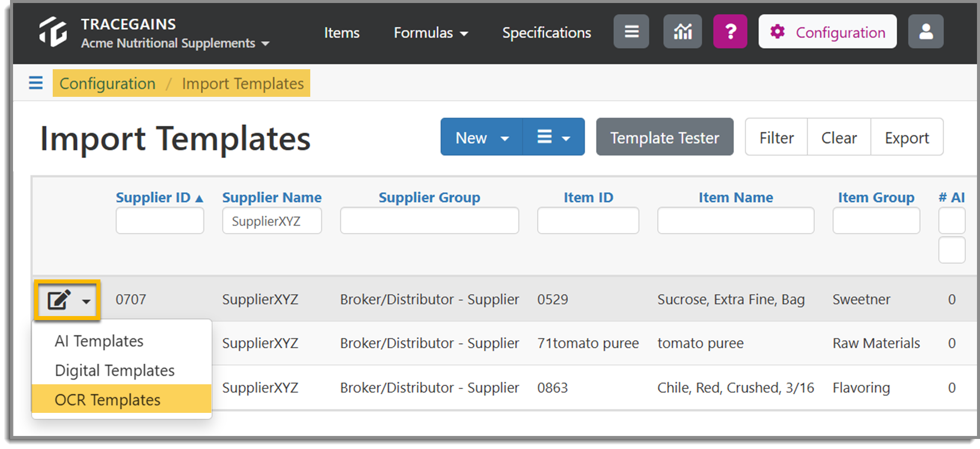Focus the Supplier Name filter containing SupplierXYZ
Image resolution: width=980 pixels, height=449 pixels.
click(x=272, y=221)
